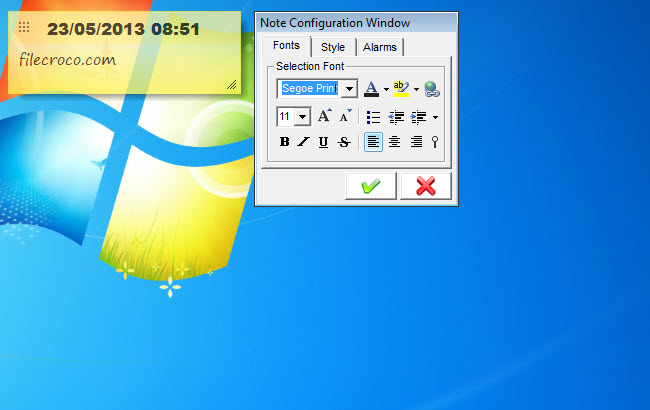Click the sticky note resize handle
Image resolution: width=650 pixels, height=410 pixels.
[232, 85]
